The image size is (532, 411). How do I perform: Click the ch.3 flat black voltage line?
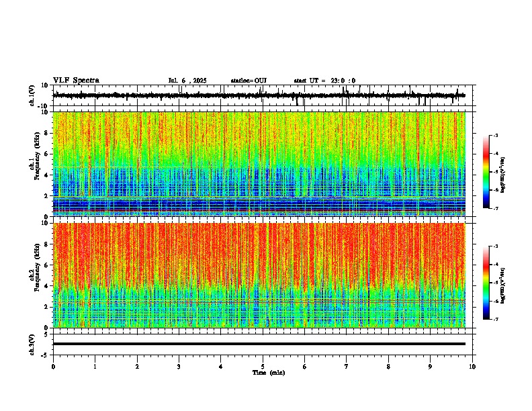[x=259, y=344]
